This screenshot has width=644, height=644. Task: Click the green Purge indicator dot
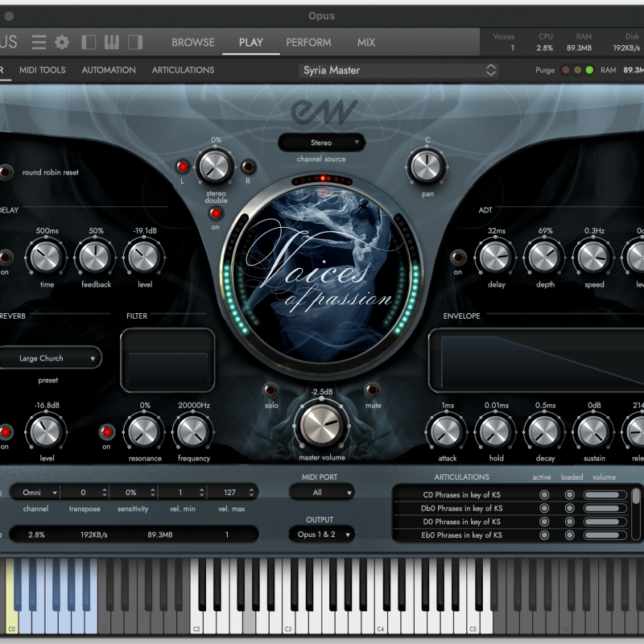589,70
